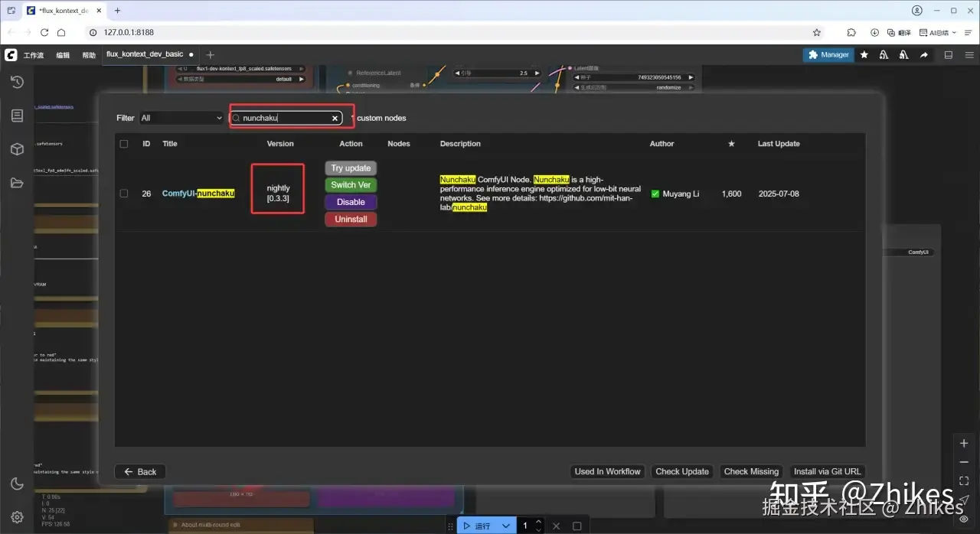Sort by the star count column header
The image size is (980, 534).
click(x=731, y=144)
